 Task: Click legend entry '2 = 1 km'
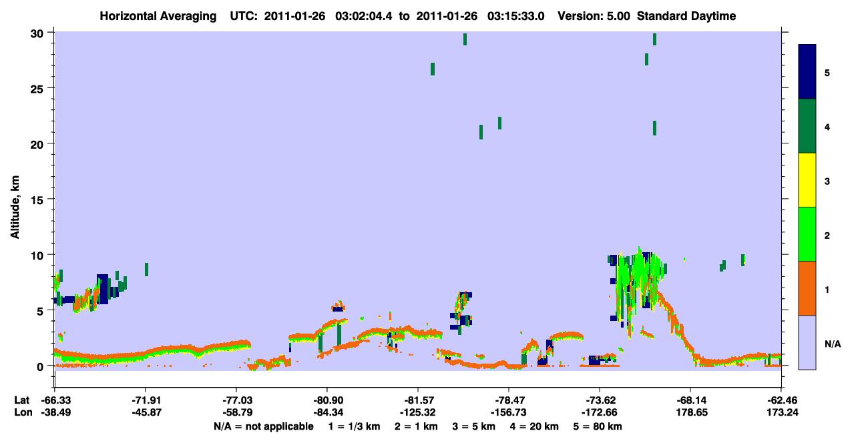pyautogui.click(x=416, y=426)
